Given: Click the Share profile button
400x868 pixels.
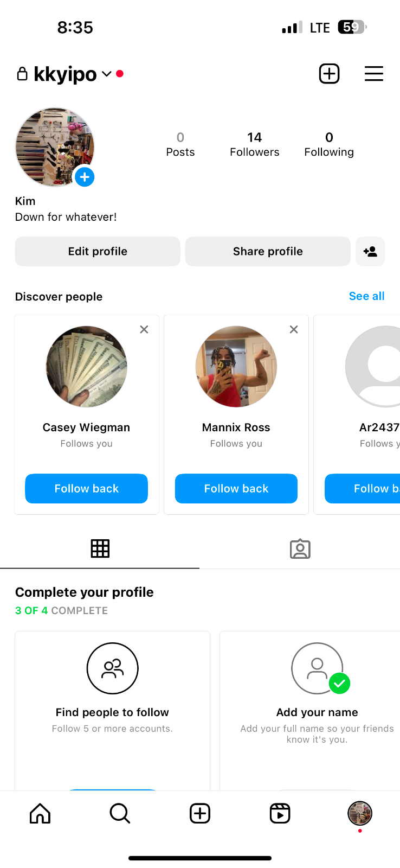Looking at the screenshot, I should point(268,251).
